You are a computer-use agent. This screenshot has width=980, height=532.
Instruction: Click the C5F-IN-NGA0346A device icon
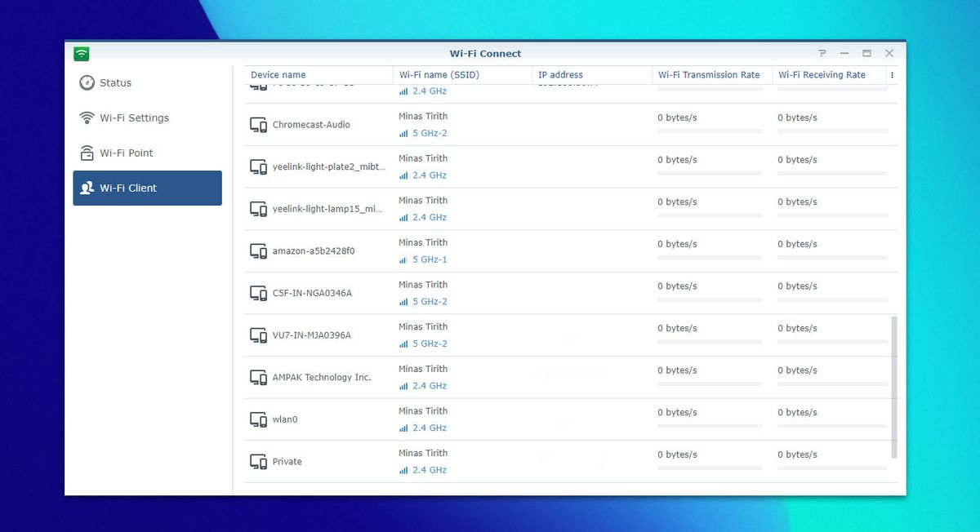click(258, 294)
